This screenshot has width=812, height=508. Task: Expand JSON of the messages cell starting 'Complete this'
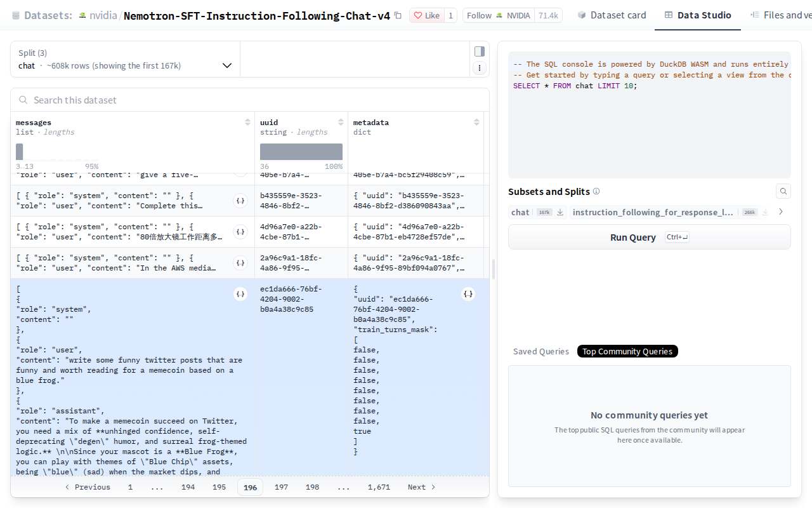pyautogui.click(x=240, y=201)
